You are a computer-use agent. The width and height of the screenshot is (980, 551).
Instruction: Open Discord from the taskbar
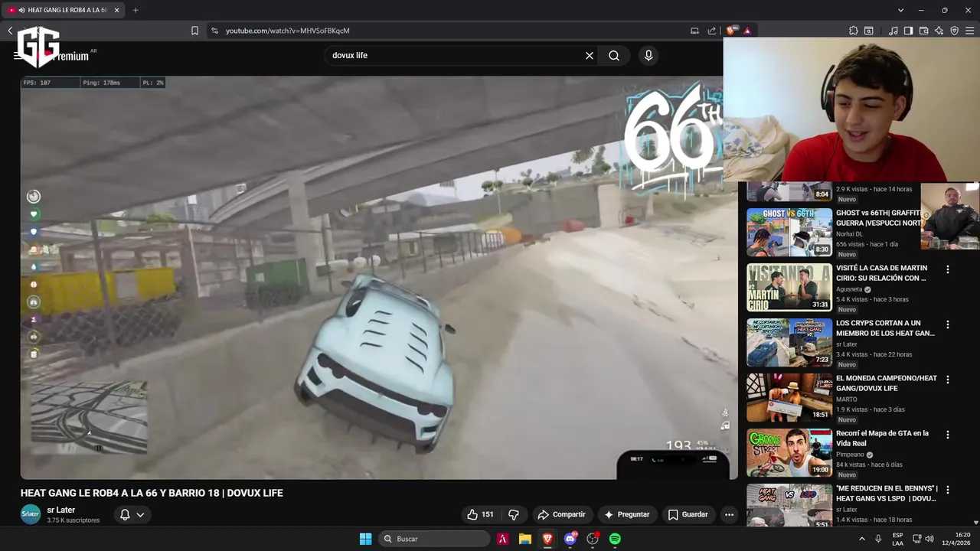click(570, 539)
